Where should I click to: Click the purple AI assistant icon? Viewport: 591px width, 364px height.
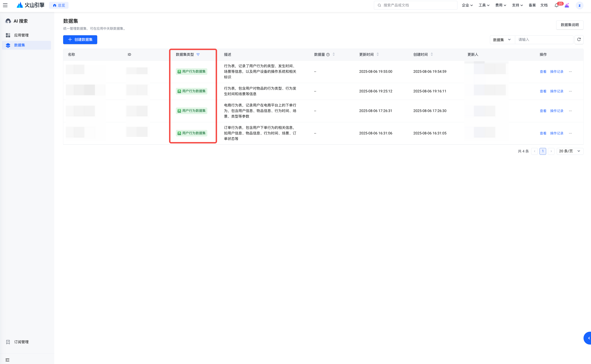(567, 5)
